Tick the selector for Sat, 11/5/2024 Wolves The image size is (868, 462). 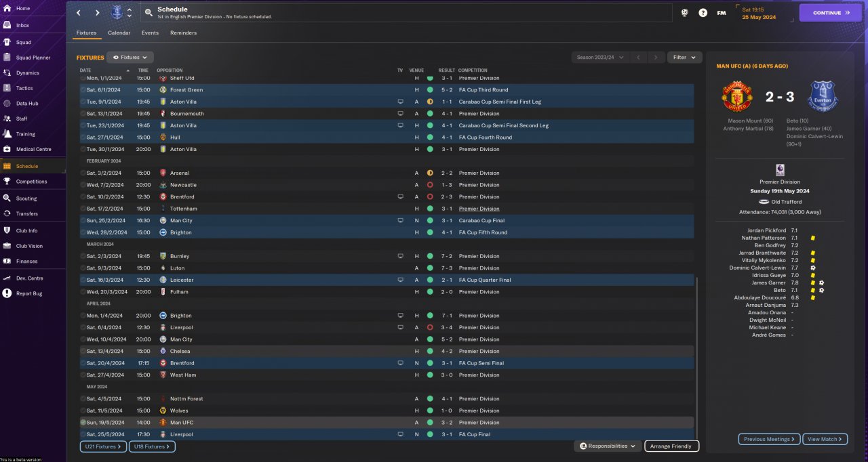click(x=83, y=411)
